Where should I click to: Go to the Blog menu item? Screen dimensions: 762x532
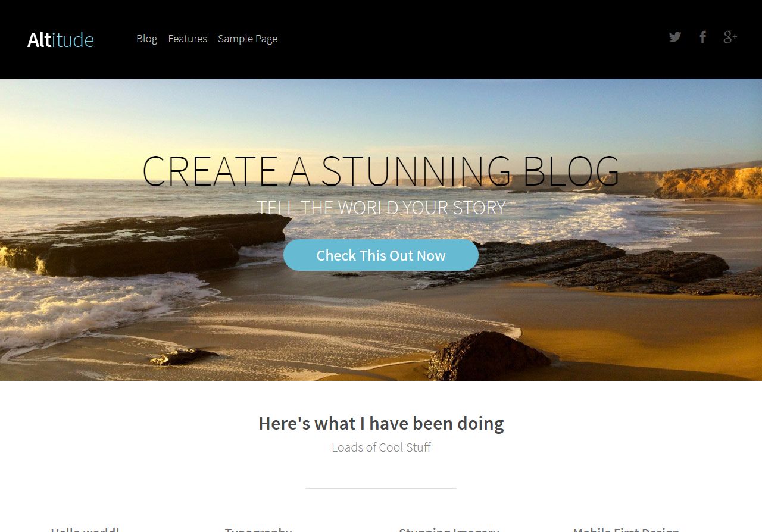point(146,39)
